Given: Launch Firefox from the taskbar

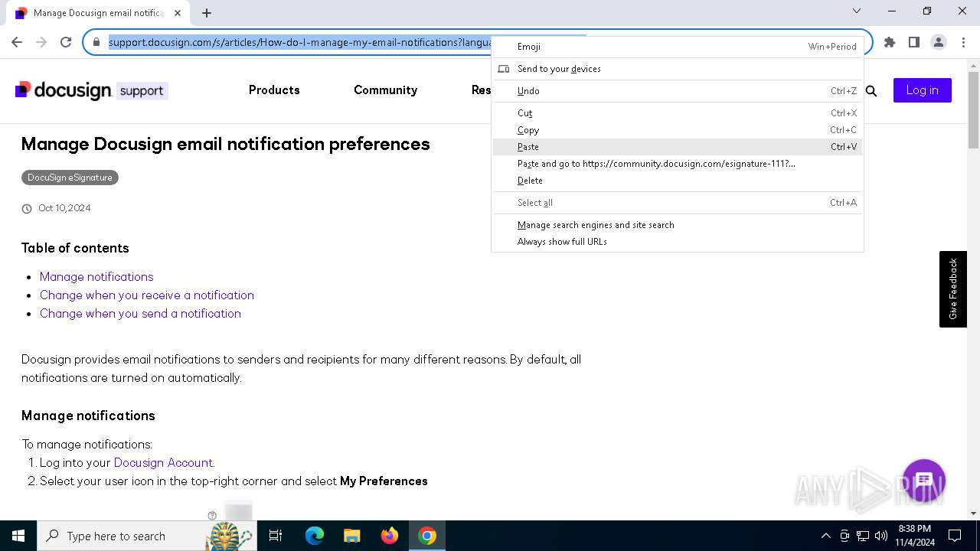Looking at the screenshot, I should [390, 536].
